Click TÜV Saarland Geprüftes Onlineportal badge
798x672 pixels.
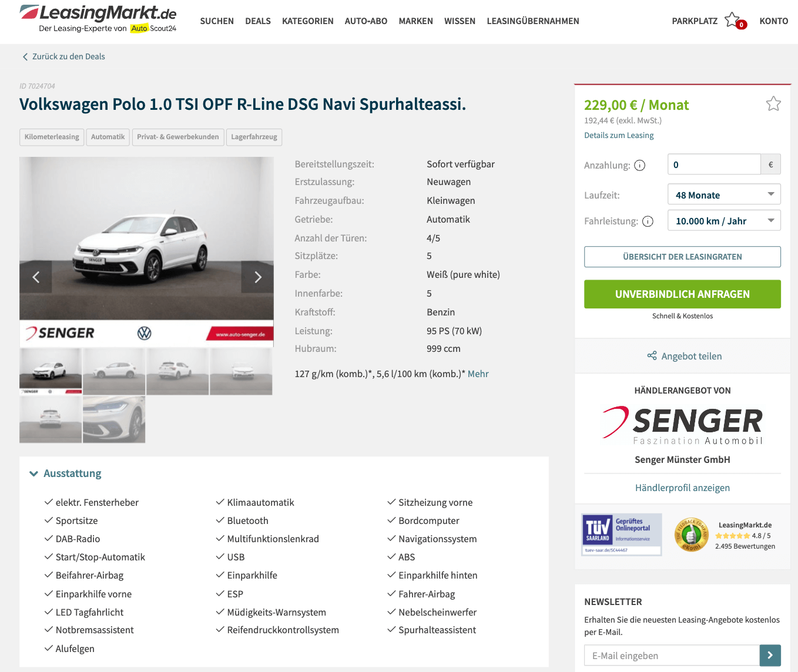pos(622,535)
